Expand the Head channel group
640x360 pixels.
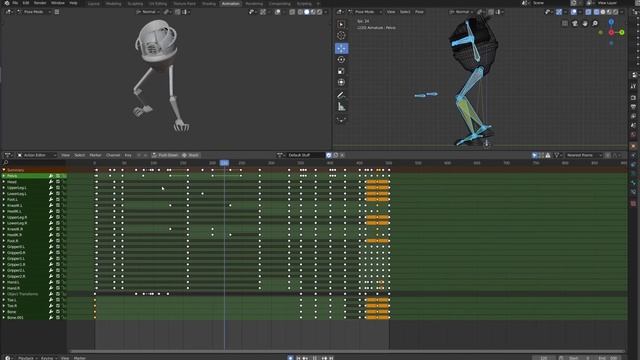4,182
